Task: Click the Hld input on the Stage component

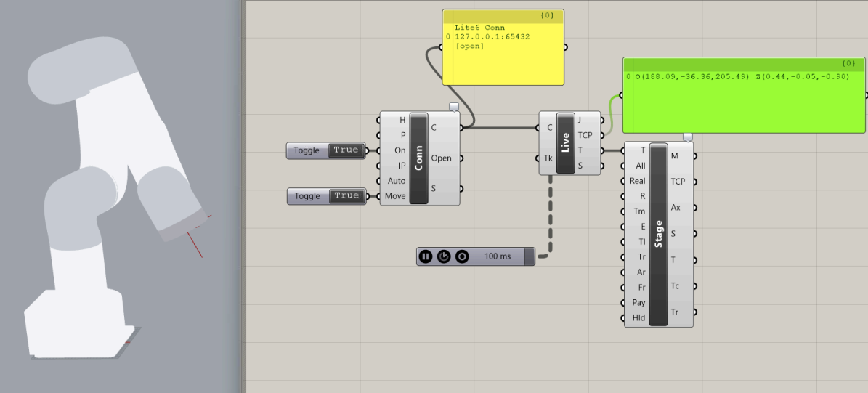Action: (x=638, y=318)
